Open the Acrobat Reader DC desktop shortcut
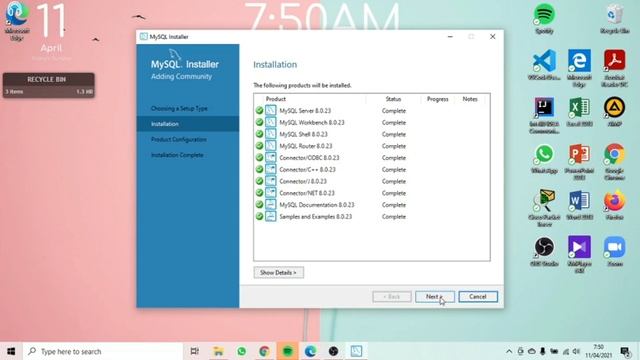This screenshot has width=640, height=360. (x=615, y=69)
